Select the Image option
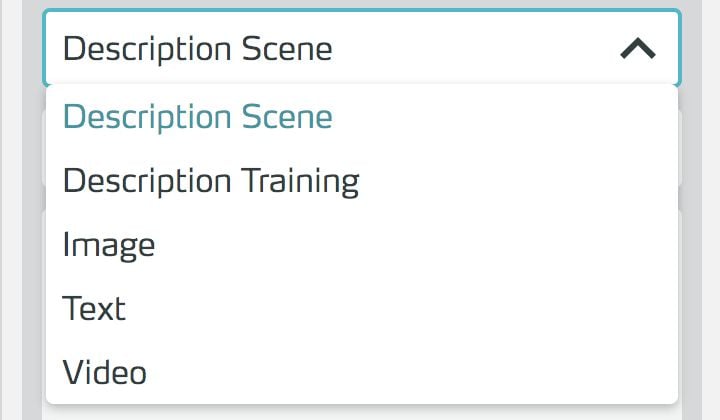The width and height of the screenshot is (720, 420). pos(109,245)
